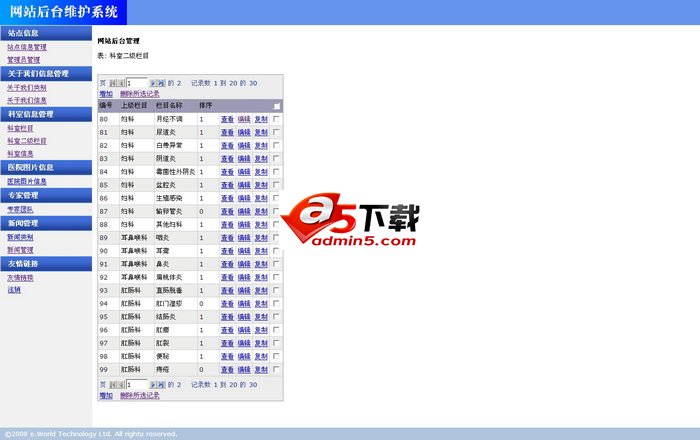
Task: Select the checkbox on row 94
Action: (x=276, y=303)
